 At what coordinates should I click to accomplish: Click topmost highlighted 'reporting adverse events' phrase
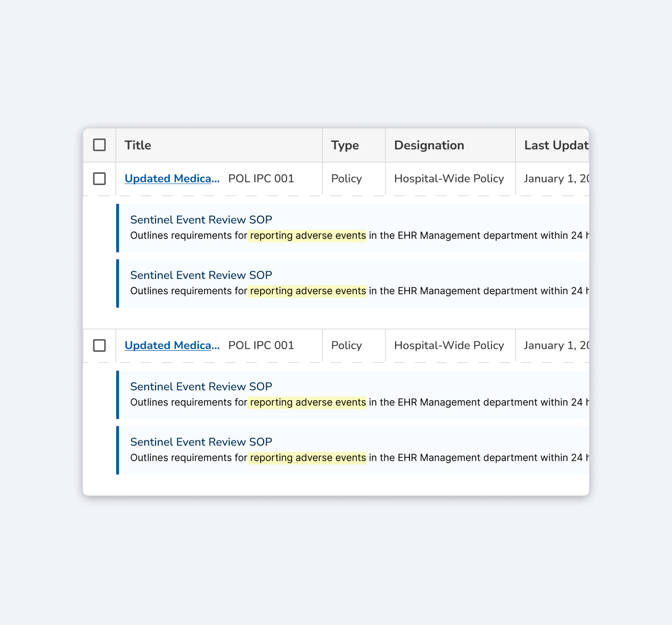tap(307, 236)
